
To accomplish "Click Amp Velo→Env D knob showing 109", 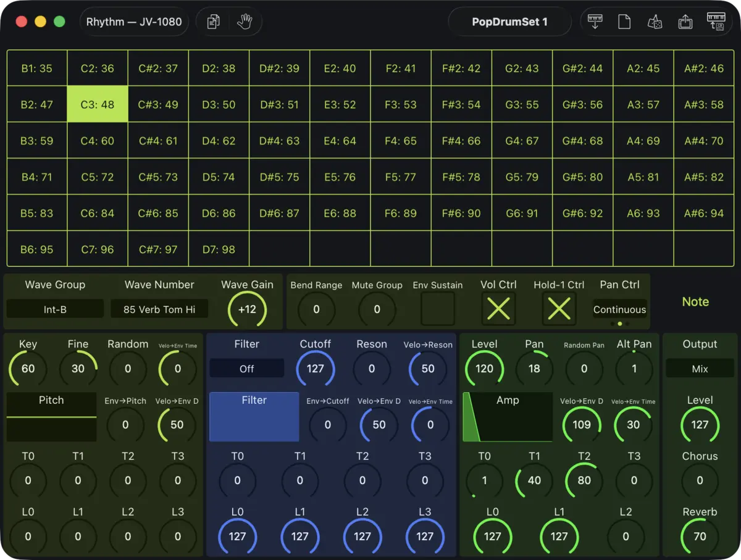I will point(581,425).
